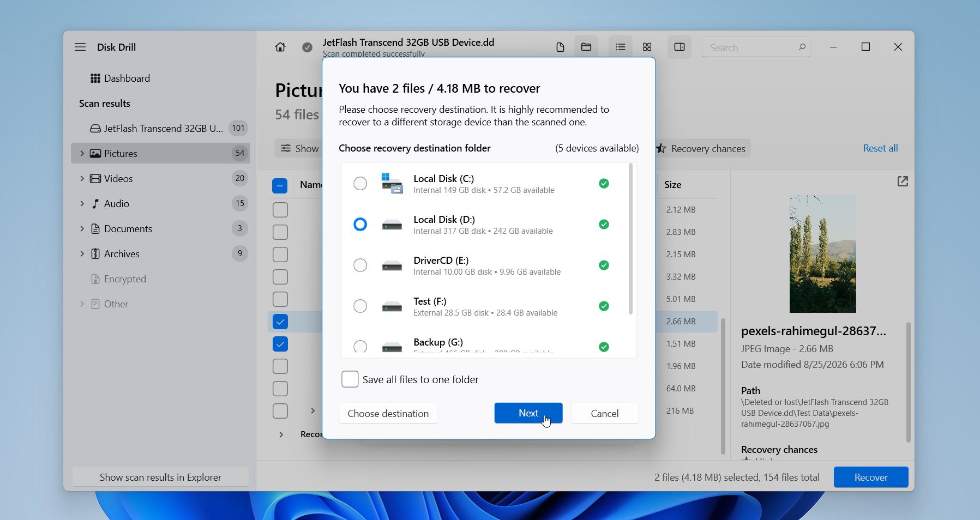Click the Archives icon in sidebar
The width and height of the screenshot is (980, 520).
coord(95,254)
